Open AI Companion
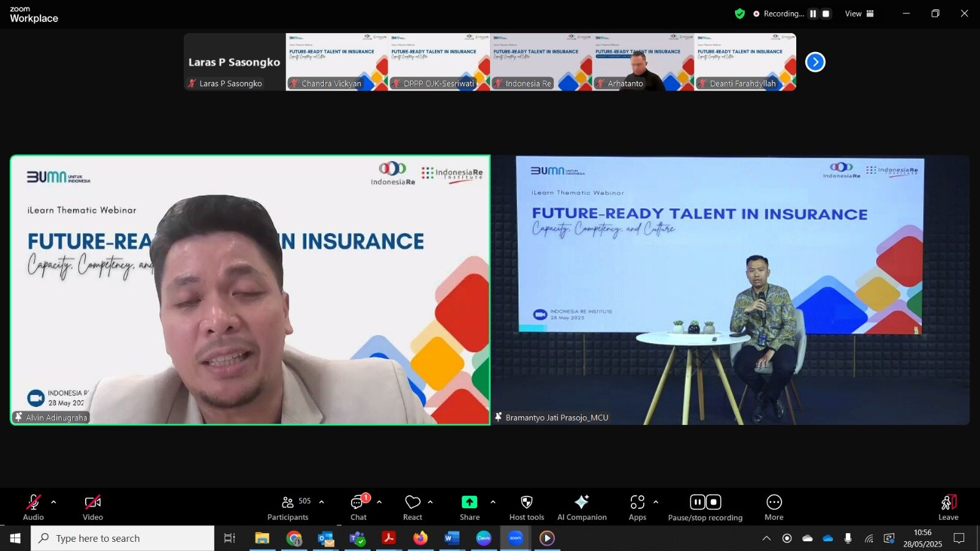The width and height of the screenshot is (980, 551). pos(581,508)
